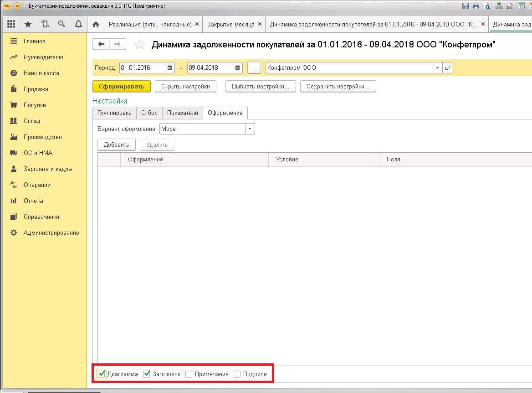Viewport: 532px width, 393px height.
Task: Click the end date field 09.04.2018
Action: (210, 68)
